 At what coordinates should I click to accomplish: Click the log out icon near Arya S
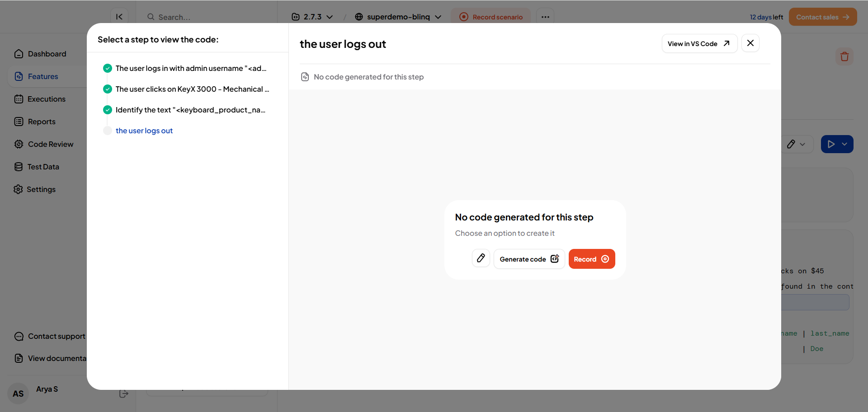point(123,393)
